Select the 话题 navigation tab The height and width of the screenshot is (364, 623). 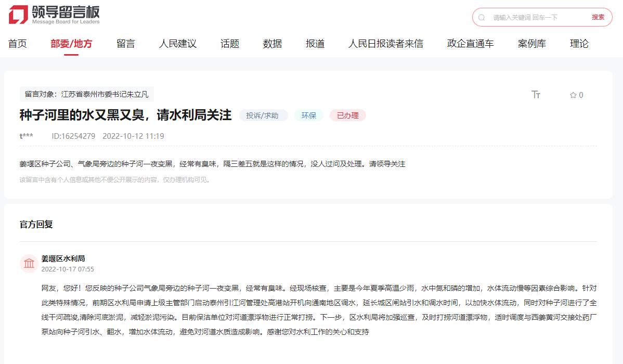pyautogui.click(x=229, y=44)
